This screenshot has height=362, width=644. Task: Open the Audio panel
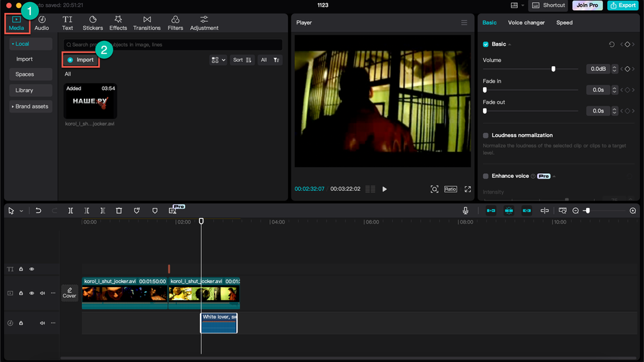click(x=42, y=23)
